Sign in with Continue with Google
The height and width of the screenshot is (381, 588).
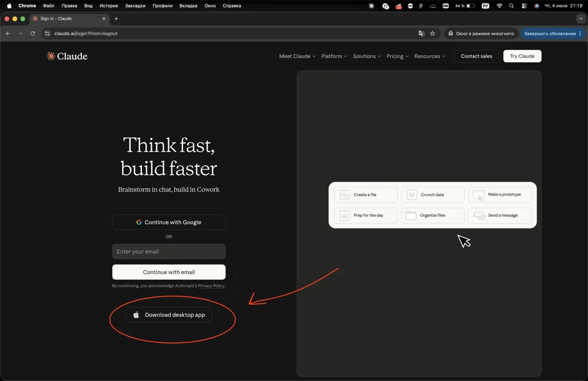(169, 222)
